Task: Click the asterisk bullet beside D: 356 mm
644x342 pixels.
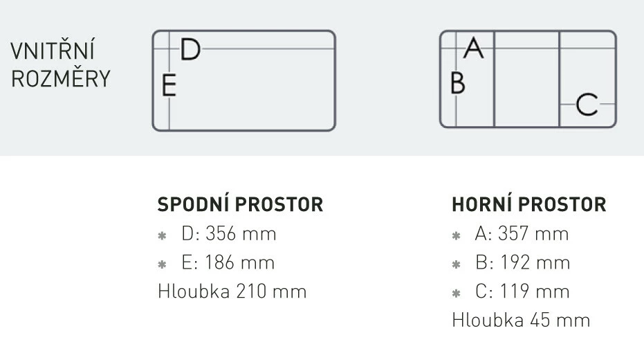Action: click(163, 235)
